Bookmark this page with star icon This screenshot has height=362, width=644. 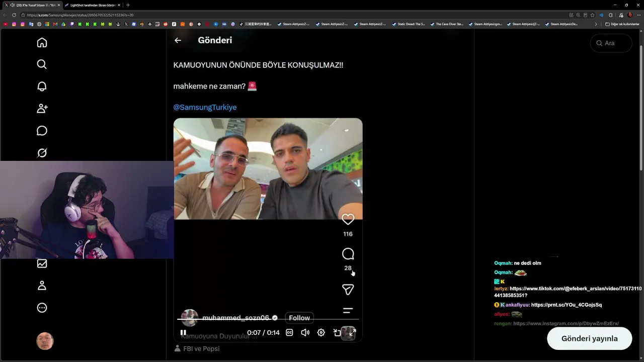pyautogui.click(x=592, y=15)
